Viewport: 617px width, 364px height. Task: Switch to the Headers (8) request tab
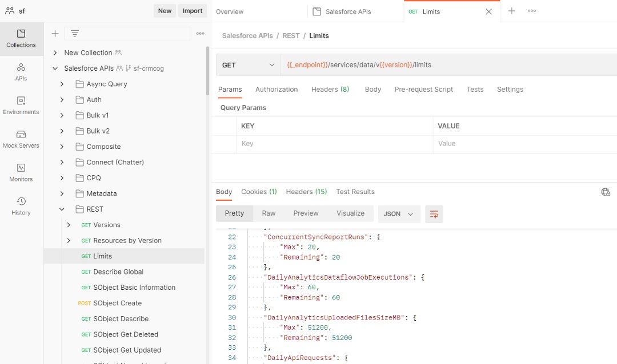330,89
